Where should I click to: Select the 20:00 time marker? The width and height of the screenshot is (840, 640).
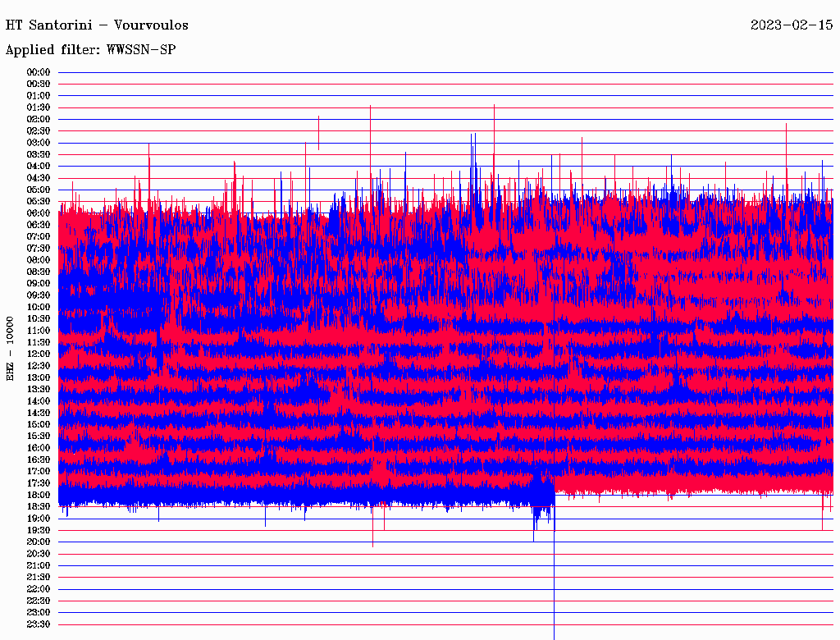click(39, 542)
